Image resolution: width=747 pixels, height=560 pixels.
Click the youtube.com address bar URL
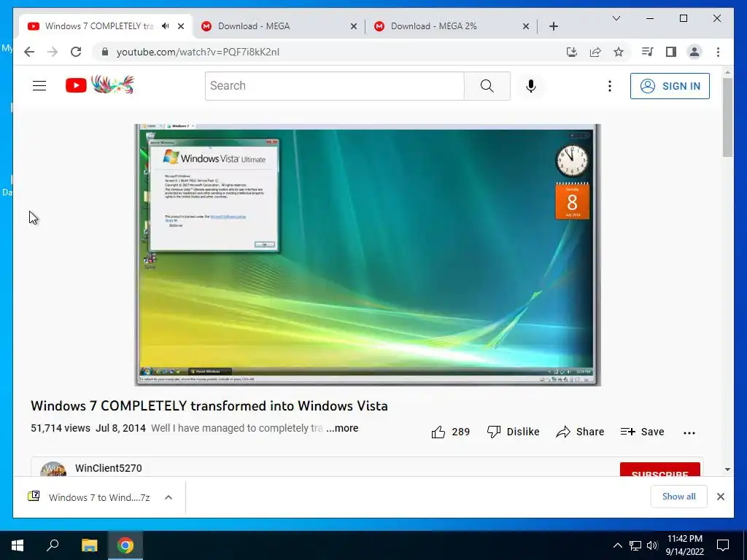(198, 52)
